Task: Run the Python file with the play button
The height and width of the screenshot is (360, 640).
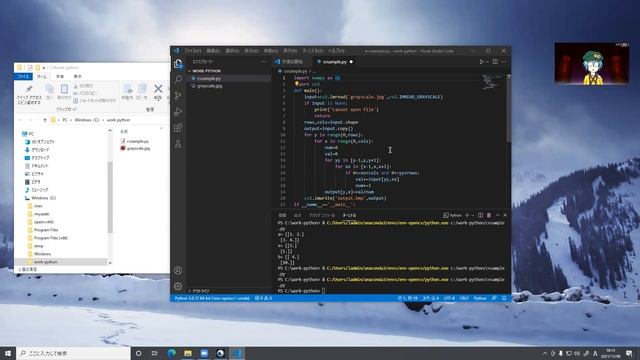Action: point(482,62)
